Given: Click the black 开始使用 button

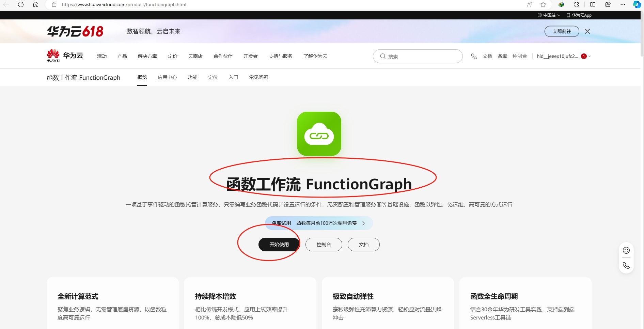Looking at the screenshot, I should click(279, 245).
